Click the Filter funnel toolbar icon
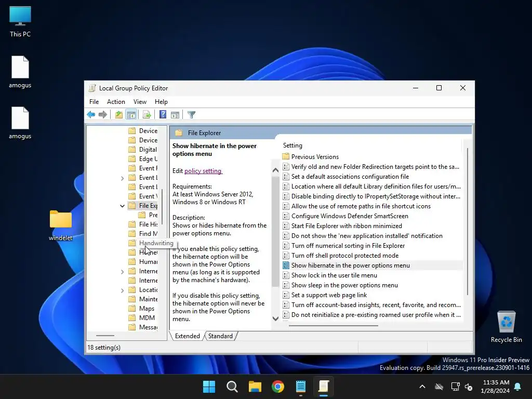The image size is (532, 399). pos(191,115)
